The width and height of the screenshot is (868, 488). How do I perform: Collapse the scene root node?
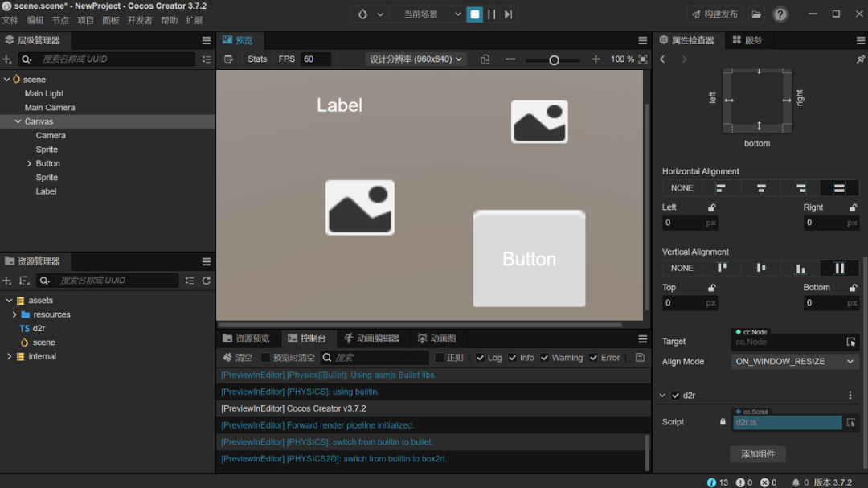(6, 80)
